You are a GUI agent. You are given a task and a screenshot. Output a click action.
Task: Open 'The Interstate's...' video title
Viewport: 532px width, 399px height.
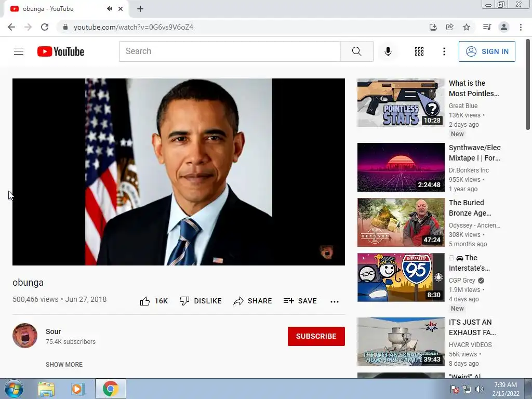pos(469,263)
